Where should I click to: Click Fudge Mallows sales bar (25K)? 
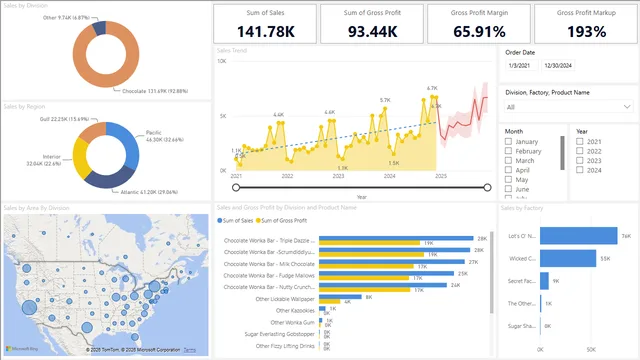(x=387, y=273)
